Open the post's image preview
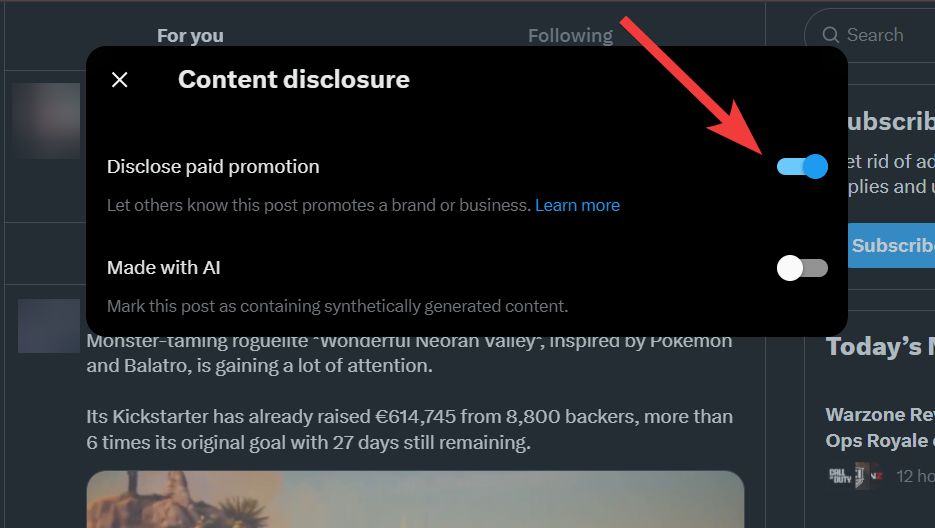The width and height of the screenshot is (935, 528). [x=415, y=499]
